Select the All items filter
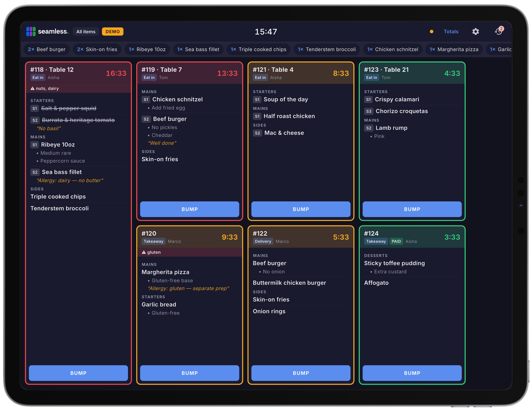Image resolution: width=532 pixels, height=411 pixels. (86, 31)
